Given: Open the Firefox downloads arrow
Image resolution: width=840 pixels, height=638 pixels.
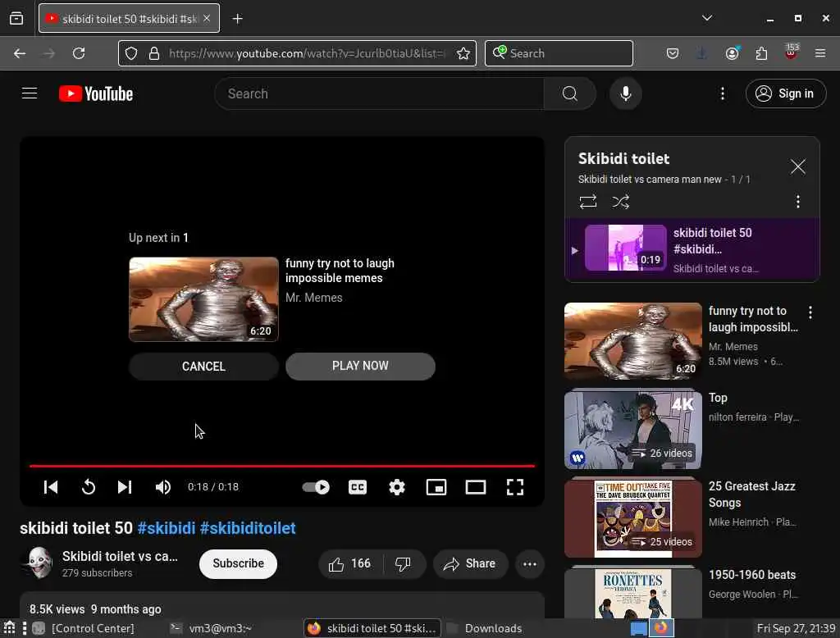Looking at the screenshot, I should pos(702,53).
